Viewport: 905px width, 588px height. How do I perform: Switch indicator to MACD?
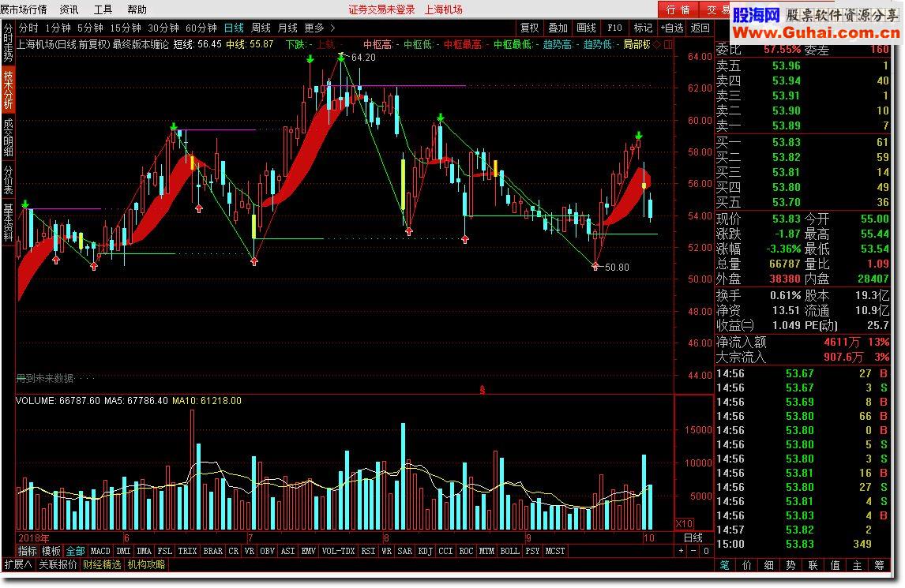pos(100,551)
